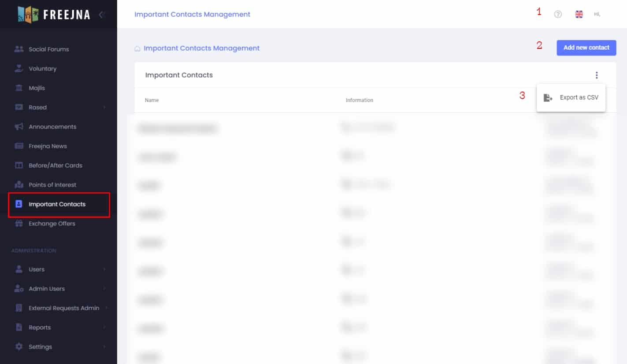
Task: Open Before/After Cards in the sidebar
Action: point(56,165)
